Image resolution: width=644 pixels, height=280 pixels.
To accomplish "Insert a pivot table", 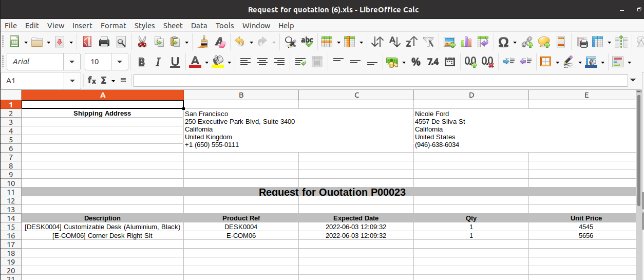I will [483, 42].
